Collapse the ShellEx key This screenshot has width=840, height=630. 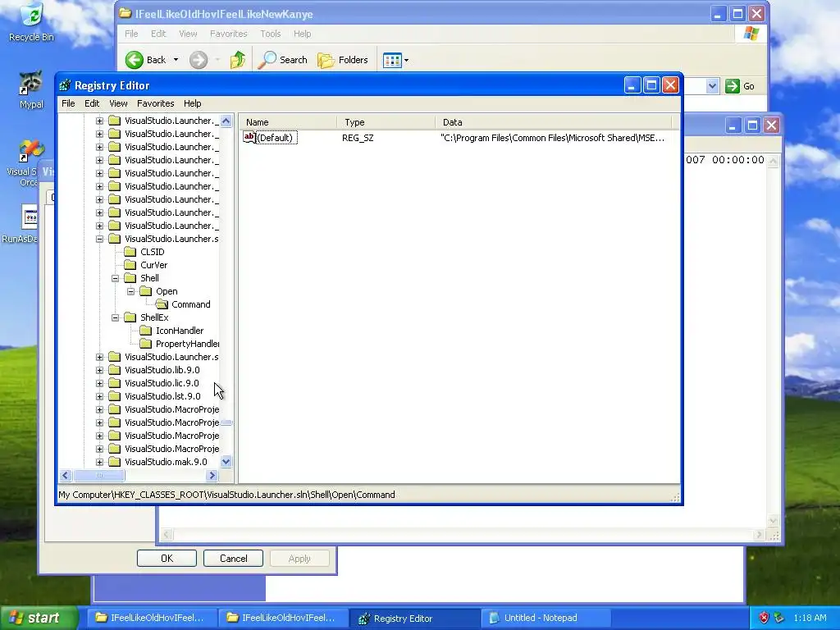[115, 317]
